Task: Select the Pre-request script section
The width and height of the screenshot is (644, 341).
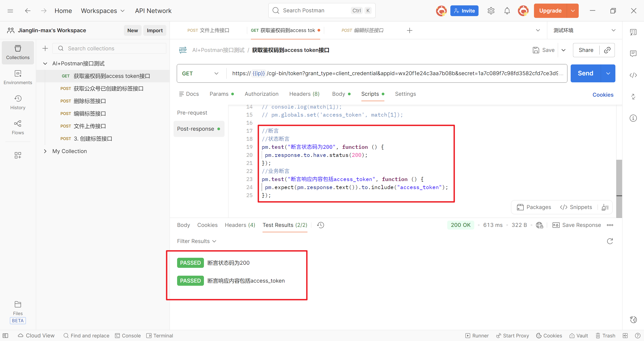Action: 192,113
